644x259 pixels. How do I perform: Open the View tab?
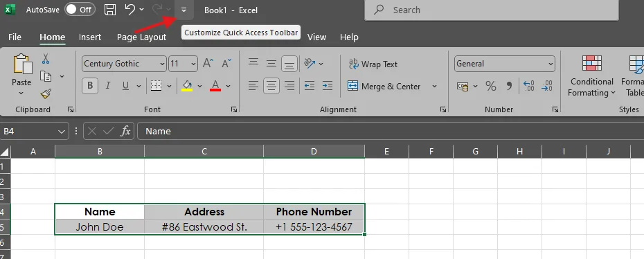316,37
